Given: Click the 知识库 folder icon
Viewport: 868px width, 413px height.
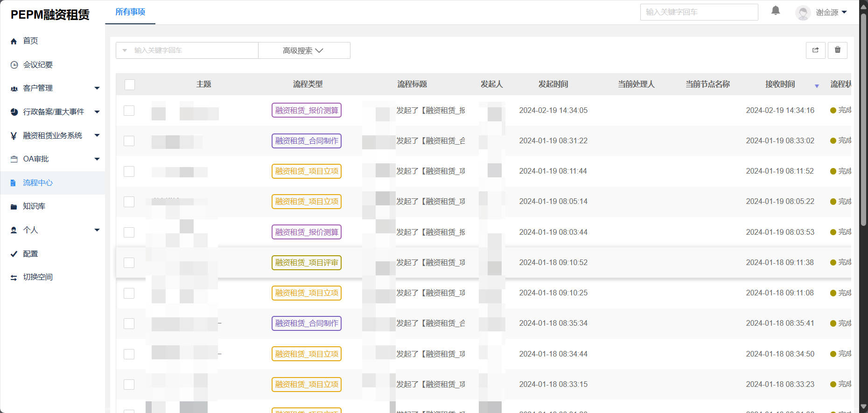Looking at the screenshot, I should 14,206.
